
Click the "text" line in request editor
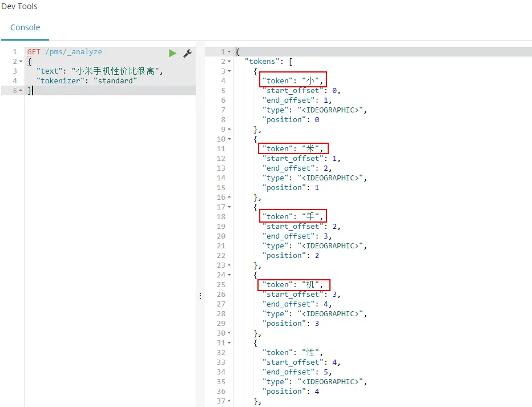[100, 71]
